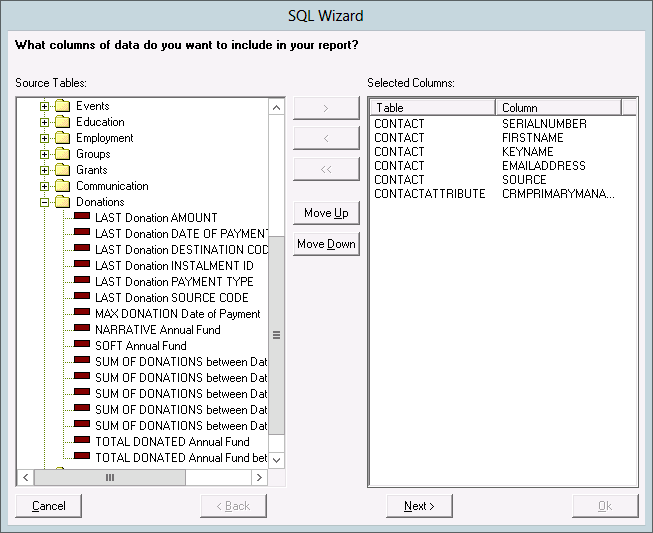This screenshot has width=653, height=533.
Task: Click the Next button
Action: [x=419, y=506]
